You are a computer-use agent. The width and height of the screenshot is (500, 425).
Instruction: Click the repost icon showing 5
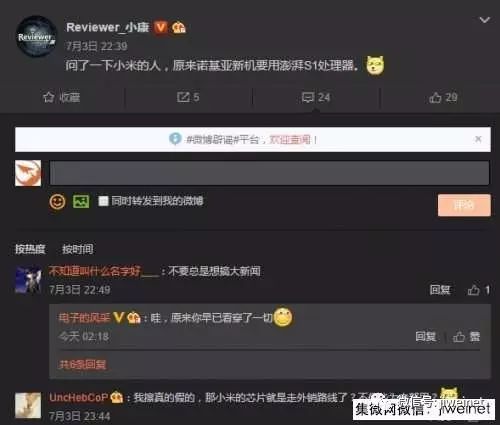pyautogui.click(x=183, y=97)
